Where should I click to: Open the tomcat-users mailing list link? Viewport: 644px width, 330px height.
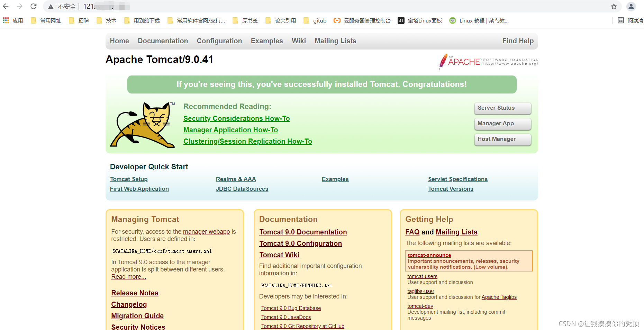pos(423,276)
